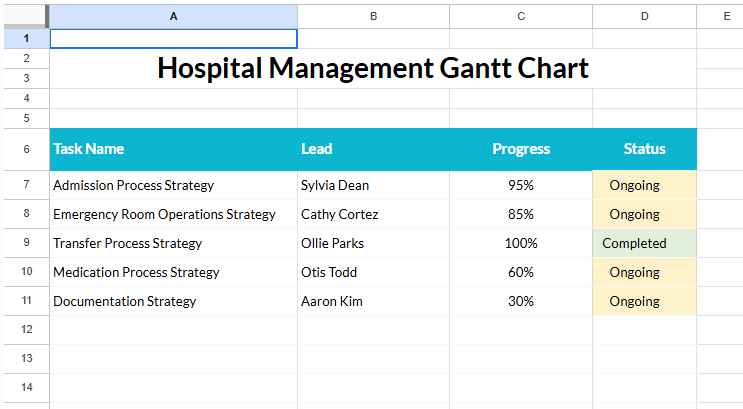Screen dimensions: 743x409
Task: Select row 11 header
Action: tap(25, 301)
